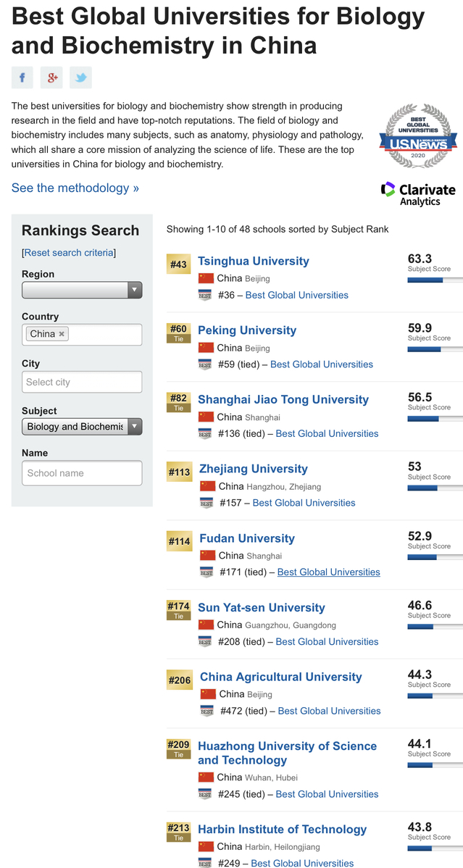463x868 pixels.
Task: Click the Clarivate Analytics logo
Action: click(x=418, y=193)
